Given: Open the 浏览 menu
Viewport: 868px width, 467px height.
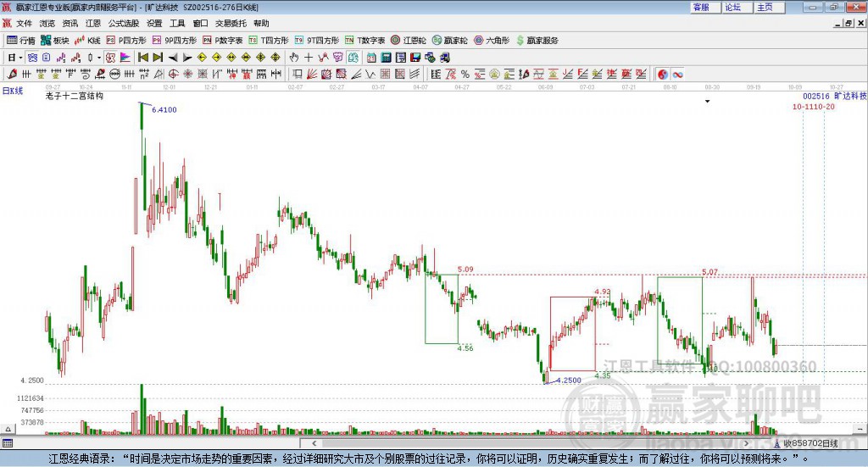Looking at the screenshot, I should point(47,23).
